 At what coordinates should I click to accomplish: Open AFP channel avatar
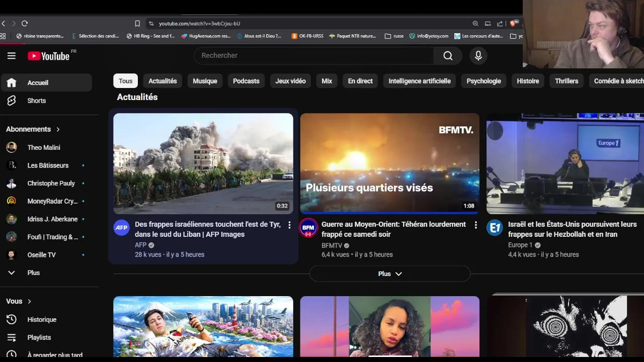click(x=121, y=228)
